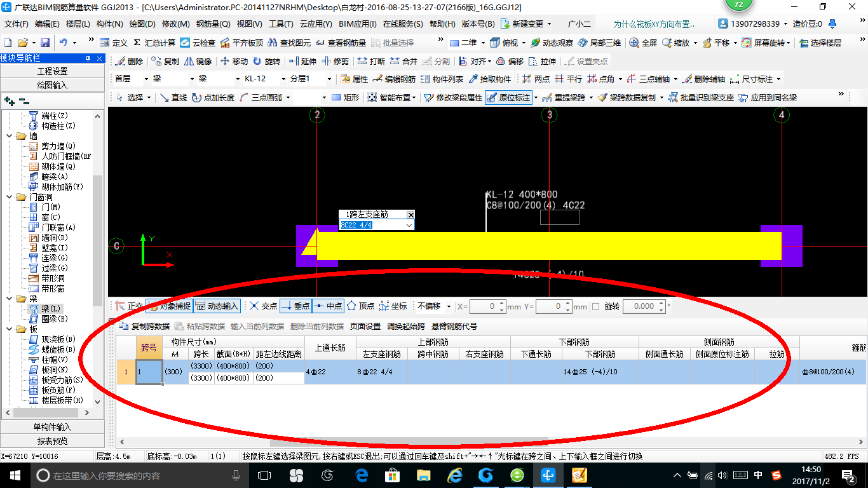Open the 不偏移 offset dropdown
Screen dimensions: 868x488
coord(450,306)
